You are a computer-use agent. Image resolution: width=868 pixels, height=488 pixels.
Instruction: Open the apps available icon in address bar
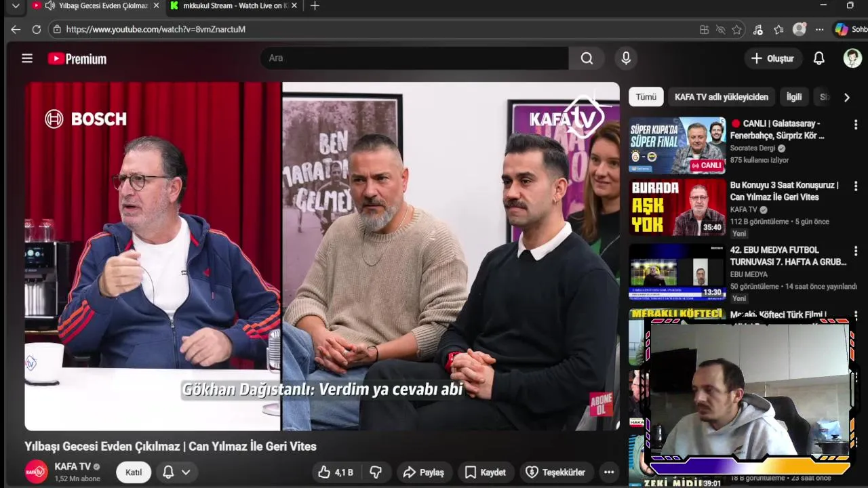[x=704, y=29]
